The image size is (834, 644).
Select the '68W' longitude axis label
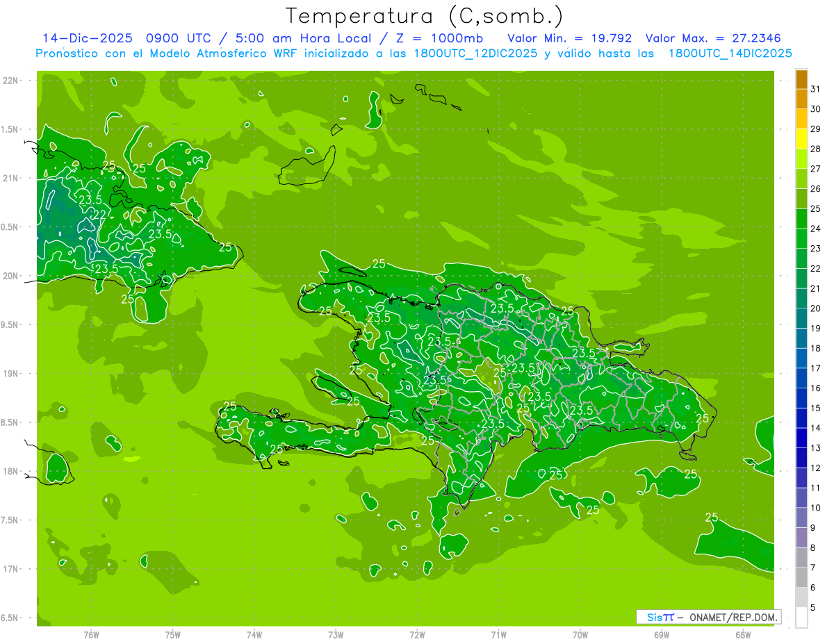[743, 634]
